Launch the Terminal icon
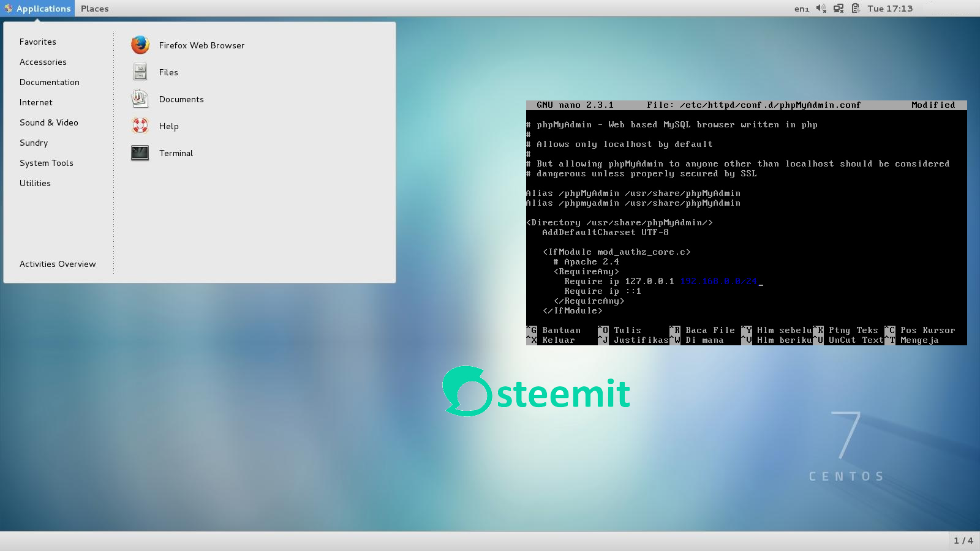Viewport: 980px width, 551px height. click(x=140, y=152)
